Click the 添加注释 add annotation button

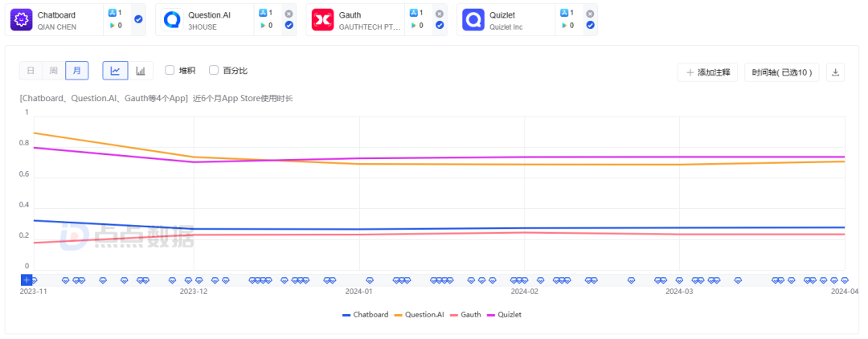[707, 72]
